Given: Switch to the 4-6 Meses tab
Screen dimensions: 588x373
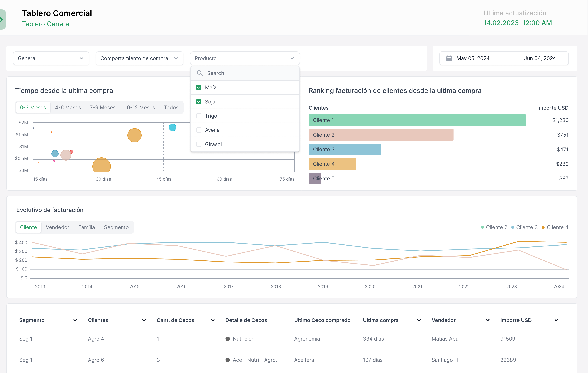Looking at the screenshot, I should (68, 107).
